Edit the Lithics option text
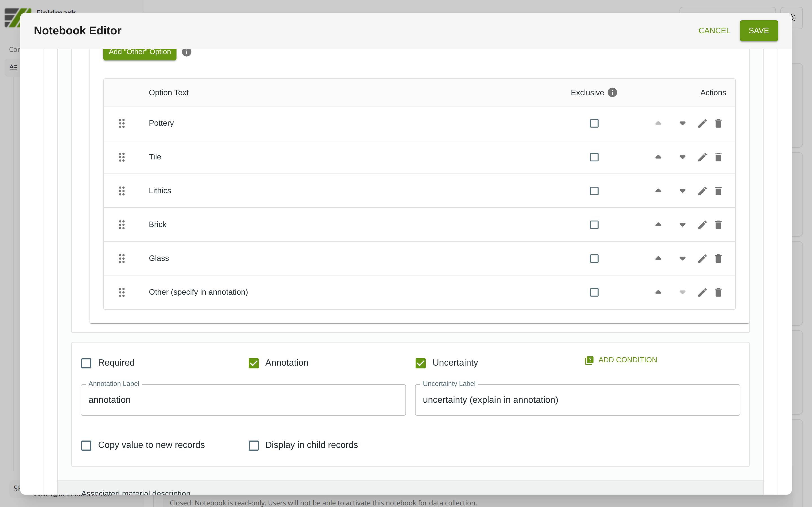Viewport: 812px width, 507px height. (x=702, y=191)
